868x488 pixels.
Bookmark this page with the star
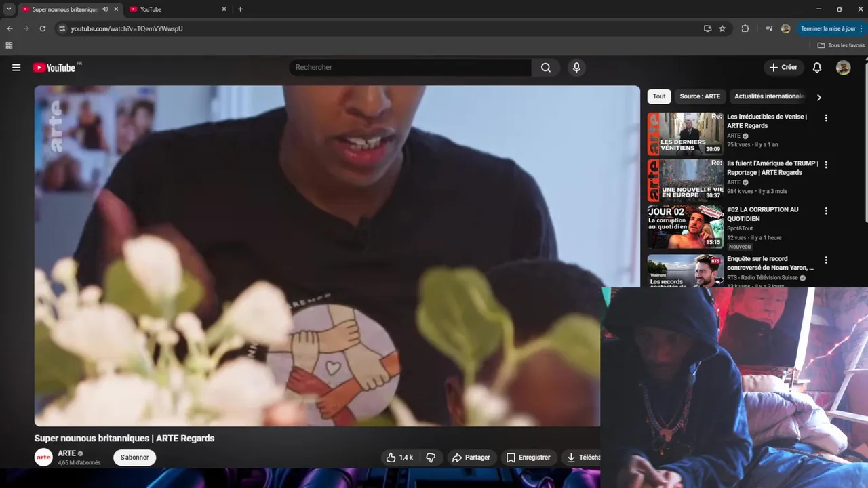(722, 28)
